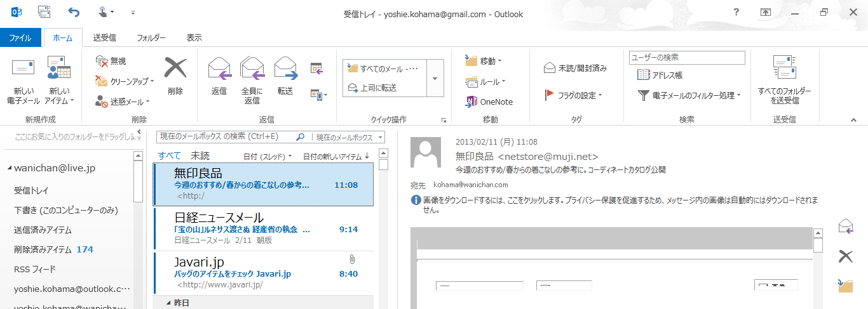Open the アドレス帳 address book

[x=660, y=75]
